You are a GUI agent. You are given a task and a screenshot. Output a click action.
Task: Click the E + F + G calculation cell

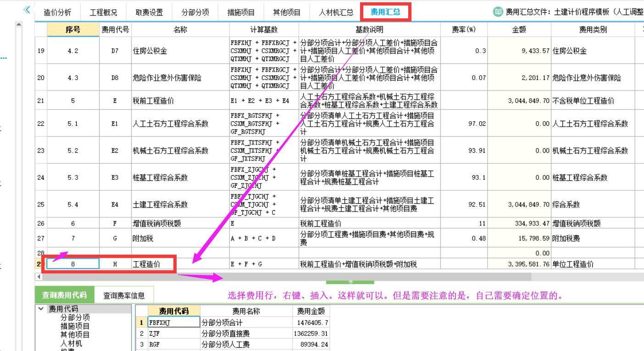[x=264, y=264]
